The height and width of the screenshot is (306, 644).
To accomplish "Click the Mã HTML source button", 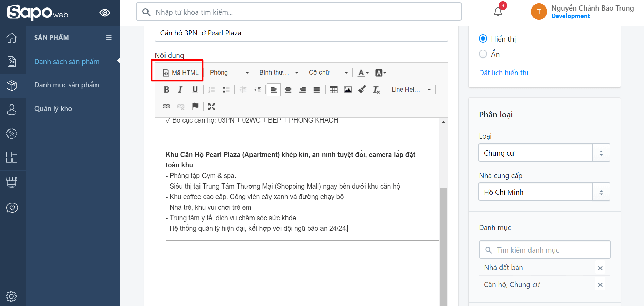I will coord(181,73).
